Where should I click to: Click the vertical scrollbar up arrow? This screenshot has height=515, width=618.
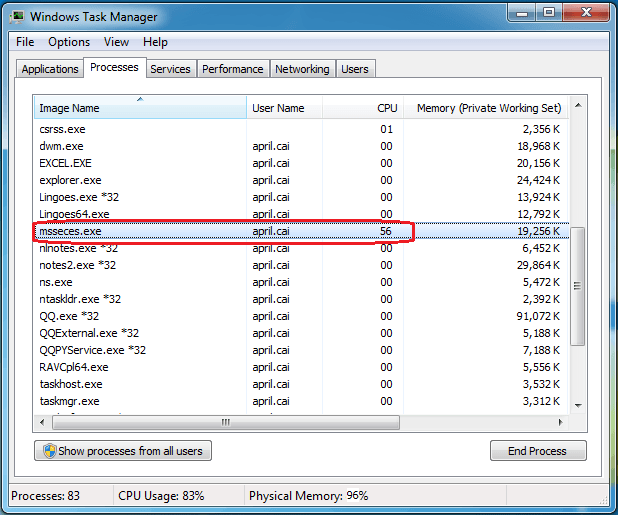click(578, 105)
